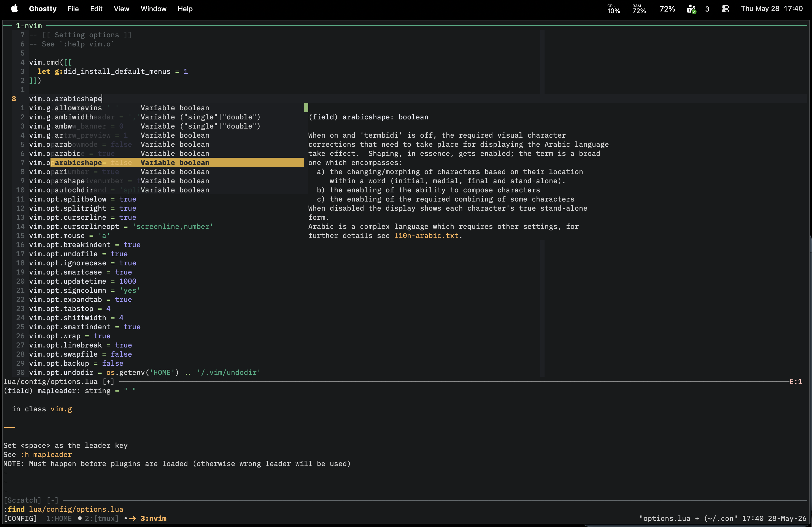Image resolution: width=812 pixels, height=527 pixels.
Task: Click the vim.opt.backup = false line
Action: (x=76, y=363)
